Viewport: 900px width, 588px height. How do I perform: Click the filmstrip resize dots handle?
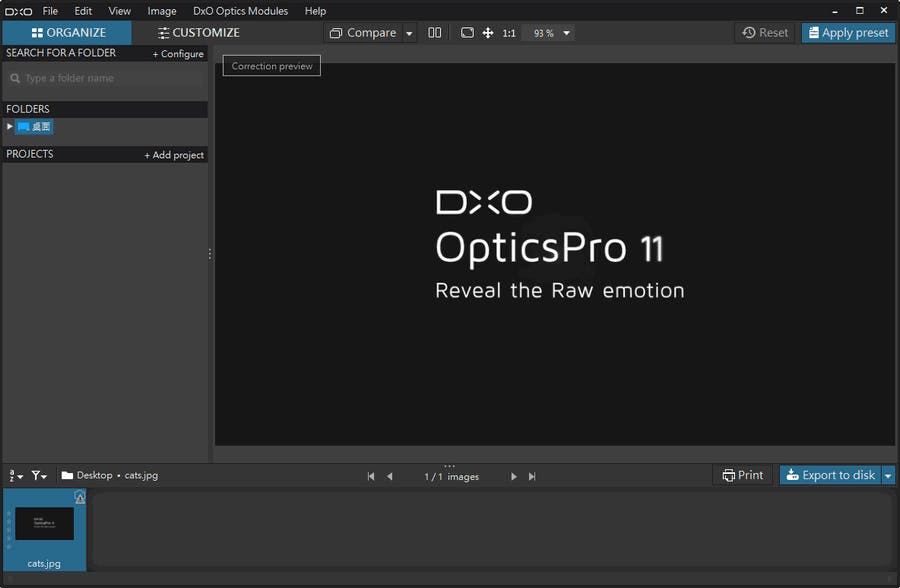(449, 466)
